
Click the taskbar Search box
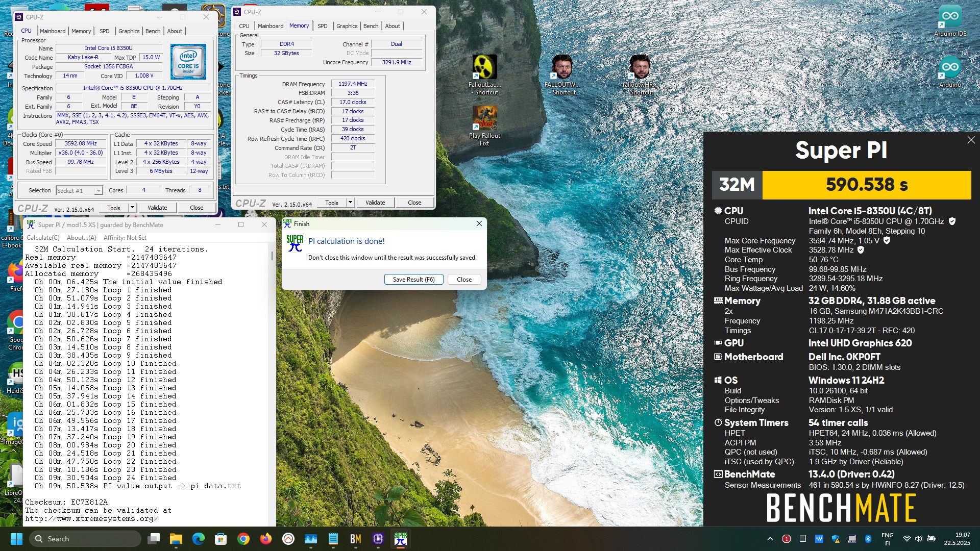click(85, 539)
